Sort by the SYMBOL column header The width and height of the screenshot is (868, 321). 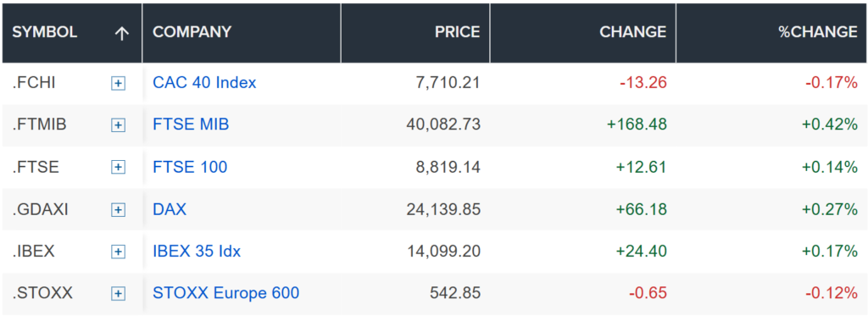pyautogui.click(x=45, y=32)
